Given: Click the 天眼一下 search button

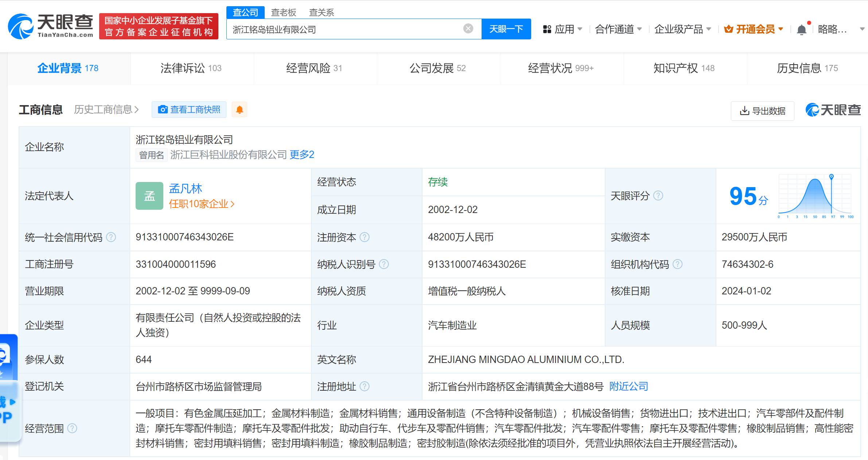Looking at the screenshot, I should pos(506,29).
